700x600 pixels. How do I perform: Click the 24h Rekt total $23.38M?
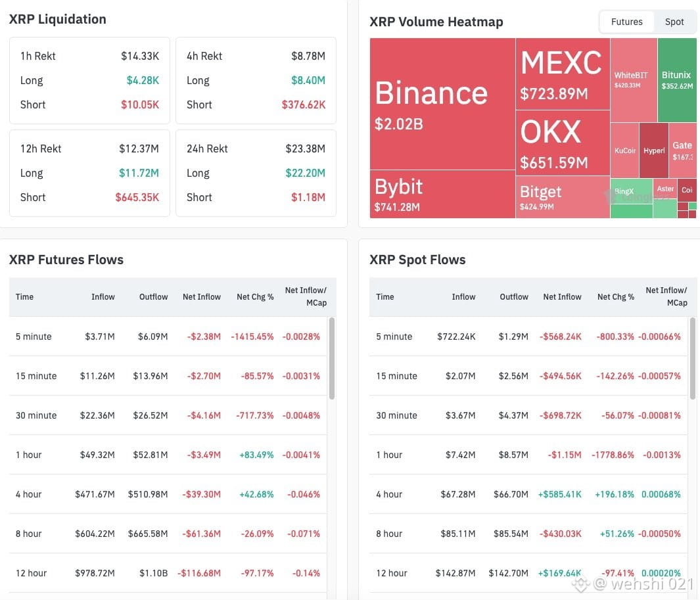tap(306, 149)
